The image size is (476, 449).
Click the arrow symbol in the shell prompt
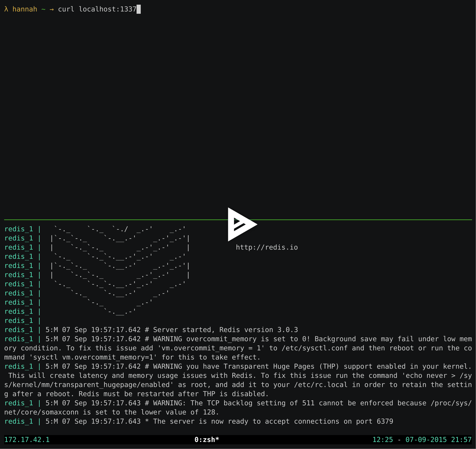52,9
